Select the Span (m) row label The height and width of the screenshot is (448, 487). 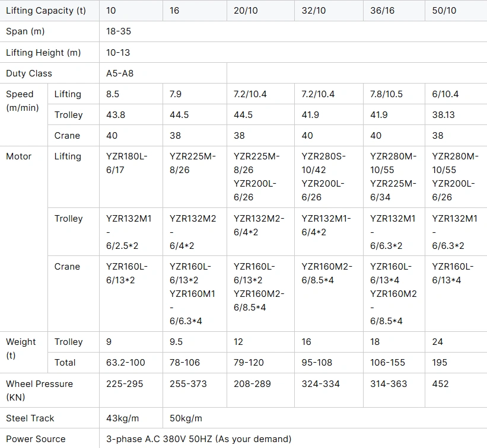(x=26, y=31)
